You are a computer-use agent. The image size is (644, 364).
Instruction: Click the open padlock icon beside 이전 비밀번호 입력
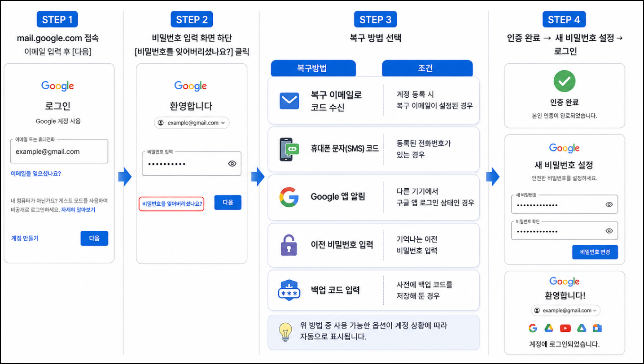pos(289,245)
